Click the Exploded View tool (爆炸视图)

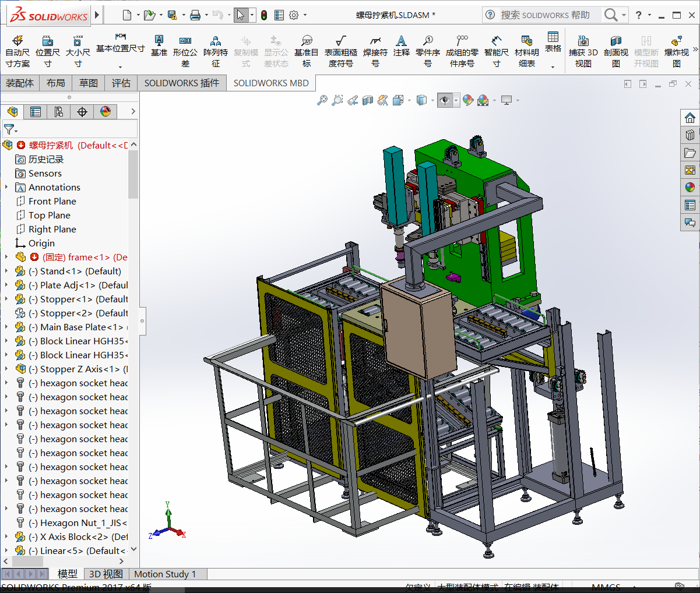pyautogui.click(x=677, y=51)
